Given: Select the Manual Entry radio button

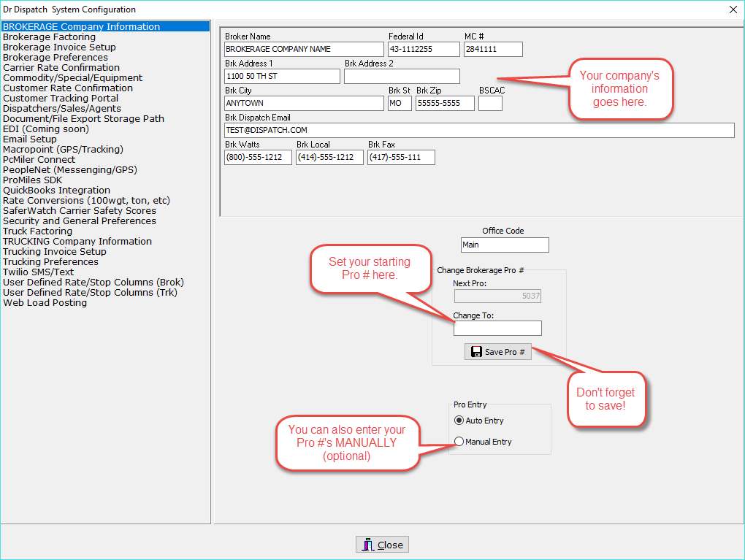Looking at the screenshot, I should point(459,441).
